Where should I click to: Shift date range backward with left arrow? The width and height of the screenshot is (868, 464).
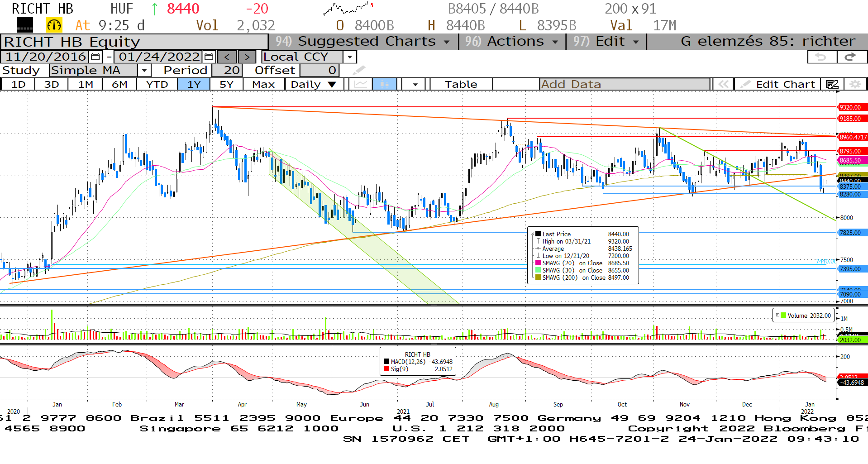click(x=227, y=57)
